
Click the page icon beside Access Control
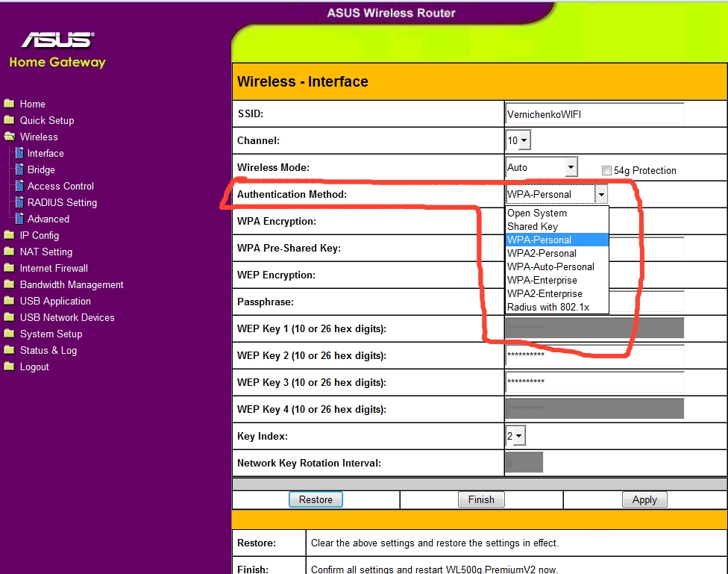(19, 186)
